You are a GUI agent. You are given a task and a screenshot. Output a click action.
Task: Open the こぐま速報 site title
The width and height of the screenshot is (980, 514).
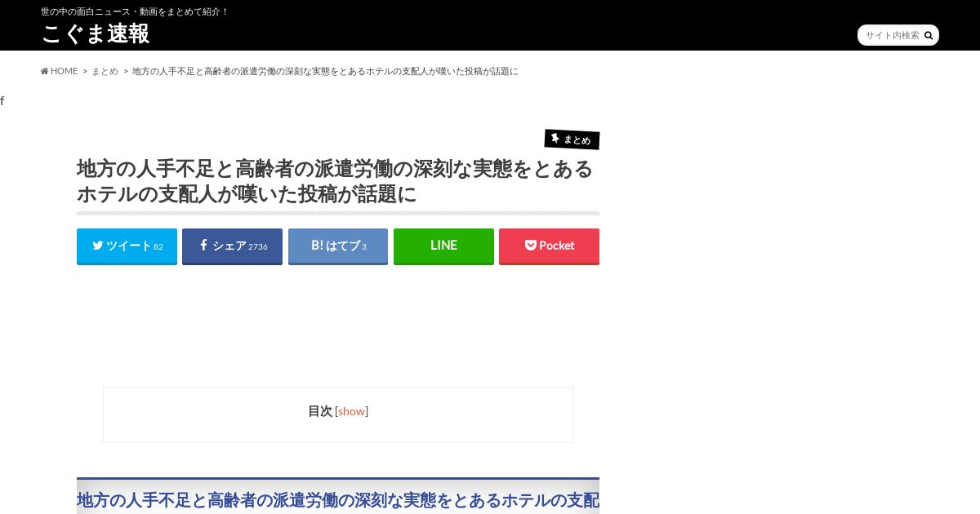click(96, 33)
